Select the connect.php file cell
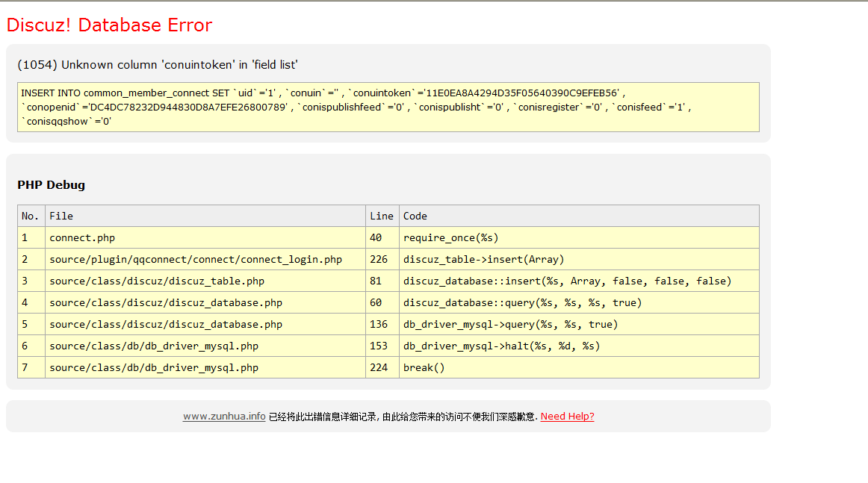The width and height of the screenshot is (868, 483). [x=82, y=237]
